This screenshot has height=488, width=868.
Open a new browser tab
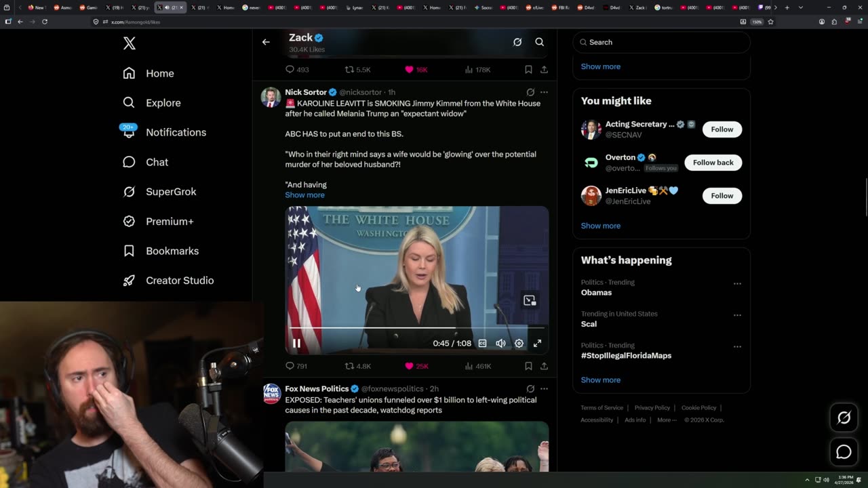[x=787, y=7]
